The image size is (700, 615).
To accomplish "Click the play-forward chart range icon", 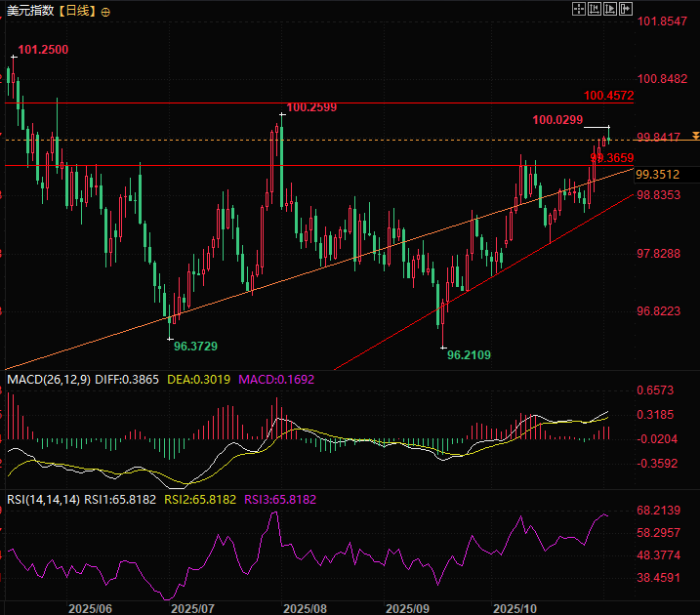I will tap(609, 9).
